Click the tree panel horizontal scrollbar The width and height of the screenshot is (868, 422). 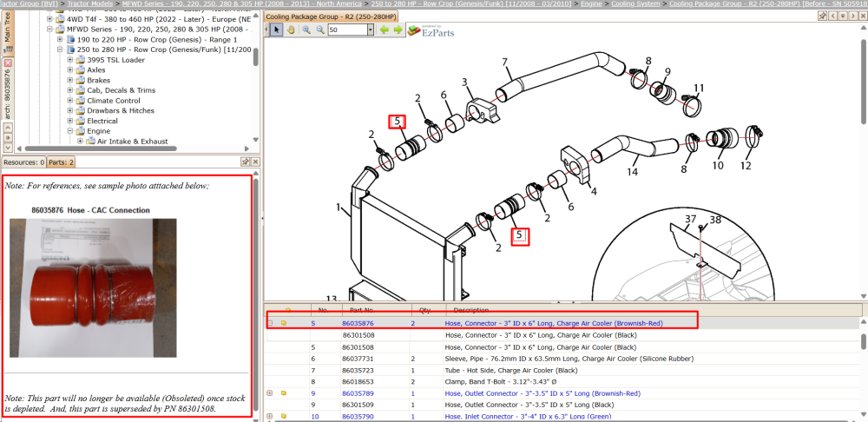pos(100,148)
